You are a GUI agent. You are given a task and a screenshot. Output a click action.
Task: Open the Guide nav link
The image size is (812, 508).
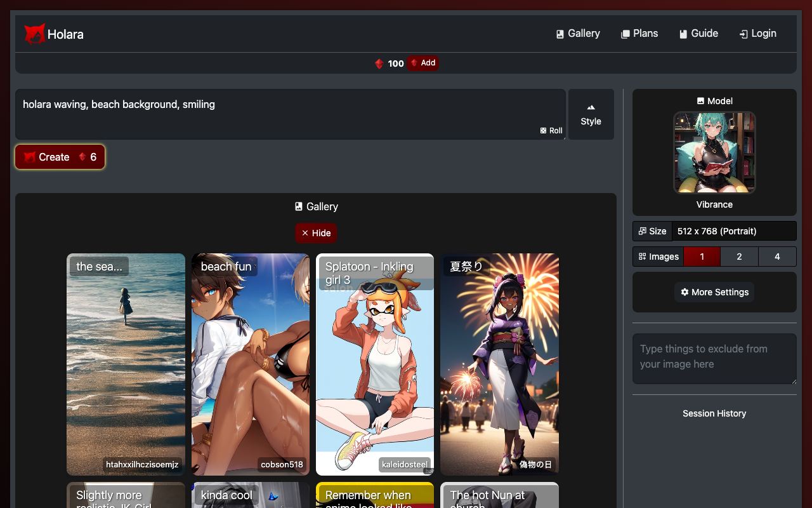[698, 34]
